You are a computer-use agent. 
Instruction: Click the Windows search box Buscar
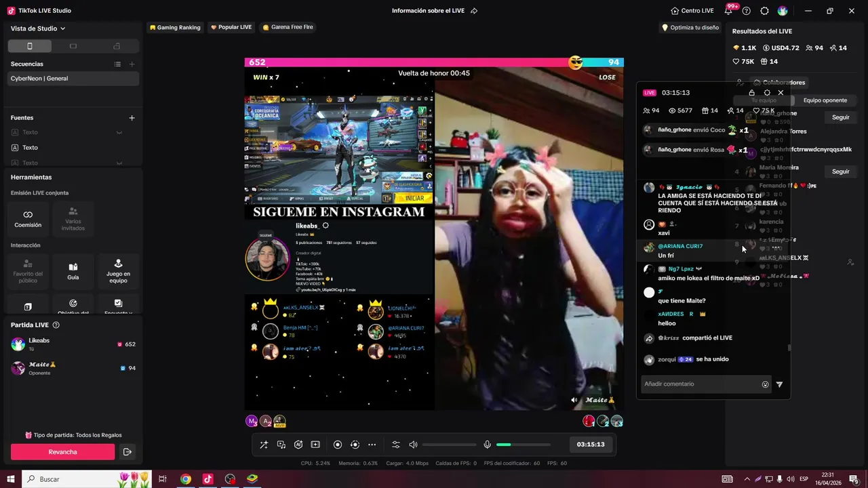click(88, 479)
